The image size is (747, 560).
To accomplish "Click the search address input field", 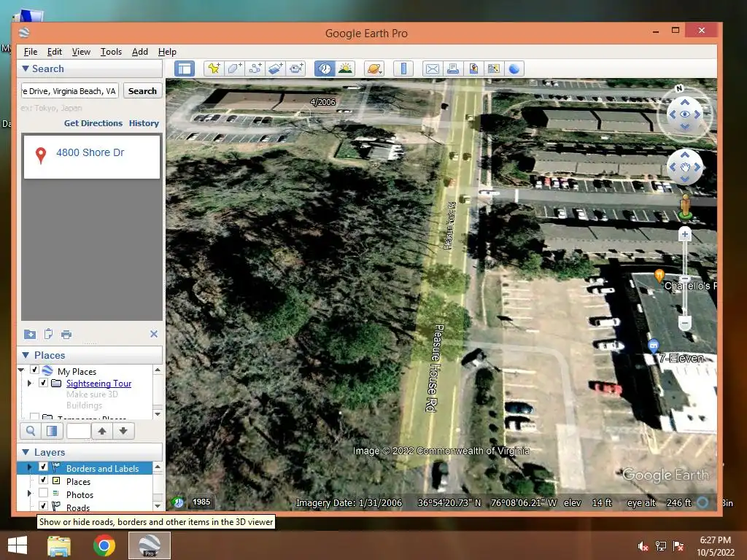I will click(x=69, y=91).
